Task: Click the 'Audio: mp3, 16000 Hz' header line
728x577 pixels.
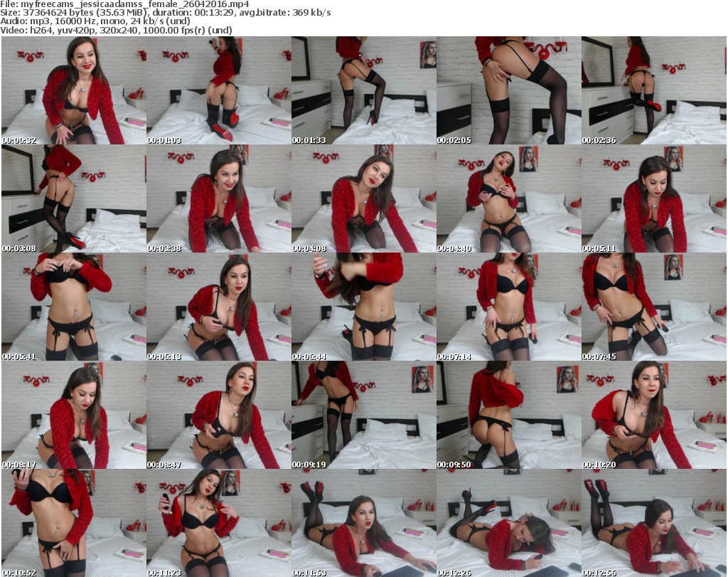Action: click(x=95, y=21)
